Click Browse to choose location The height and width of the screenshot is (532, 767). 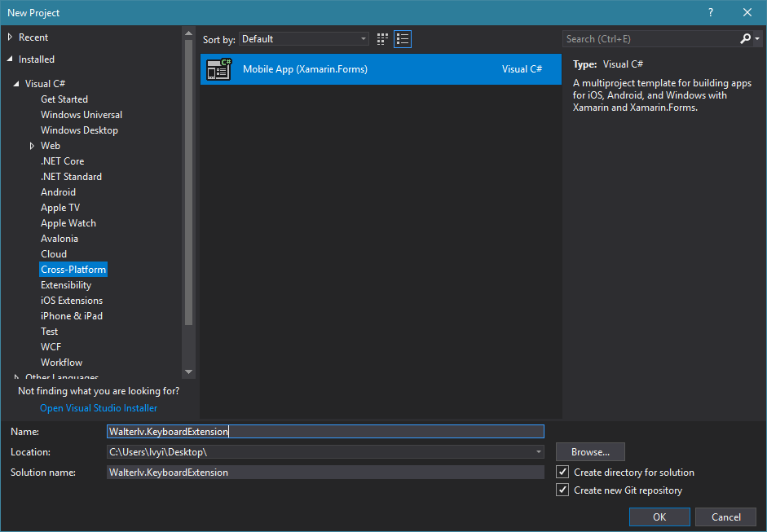click(590, 452)
